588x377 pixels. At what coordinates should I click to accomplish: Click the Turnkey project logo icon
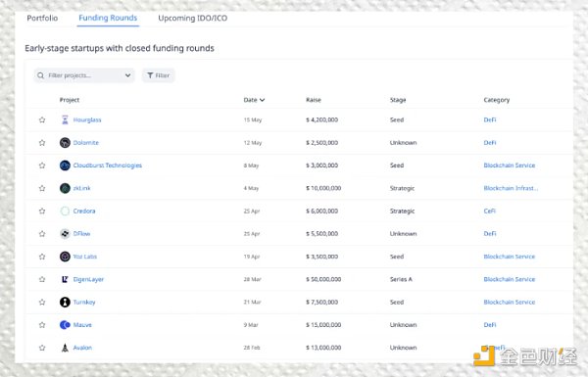tap(65, 302)
